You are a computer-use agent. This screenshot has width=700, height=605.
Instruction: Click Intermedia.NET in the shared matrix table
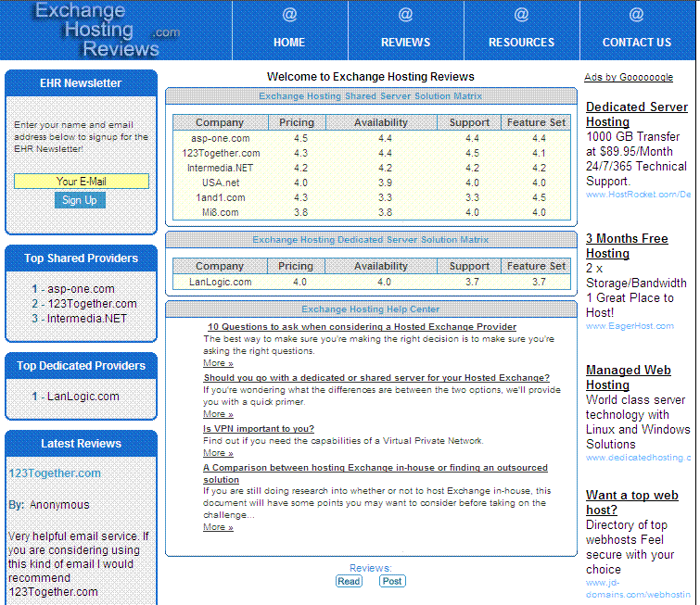pyautogui.click(x=220, y=168)
